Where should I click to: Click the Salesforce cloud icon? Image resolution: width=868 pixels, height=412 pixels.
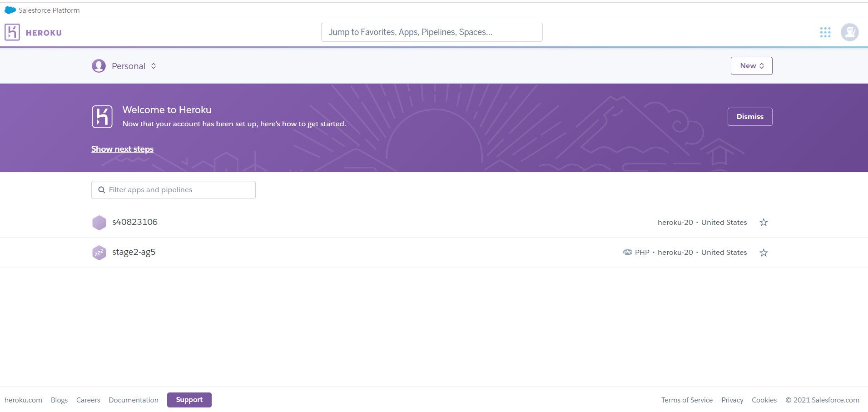[10, 10]
